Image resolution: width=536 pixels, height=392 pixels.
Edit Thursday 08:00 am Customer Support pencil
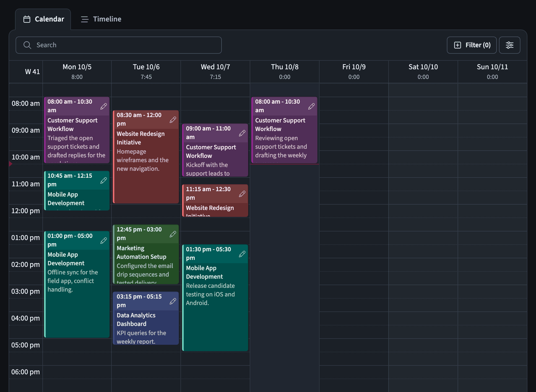click(312, 106)
